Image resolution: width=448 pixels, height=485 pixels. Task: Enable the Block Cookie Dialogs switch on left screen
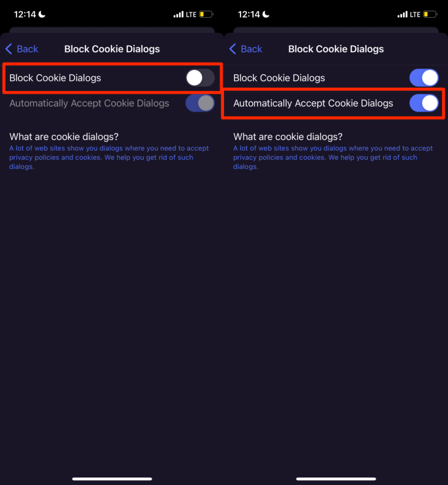[x=199, y=78]
